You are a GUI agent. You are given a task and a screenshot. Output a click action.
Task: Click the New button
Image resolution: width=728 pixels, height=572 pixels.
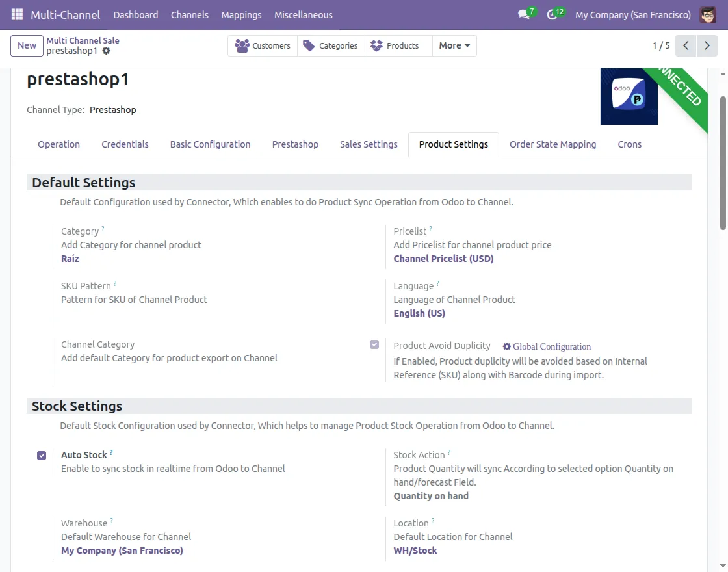coord(26,45)
